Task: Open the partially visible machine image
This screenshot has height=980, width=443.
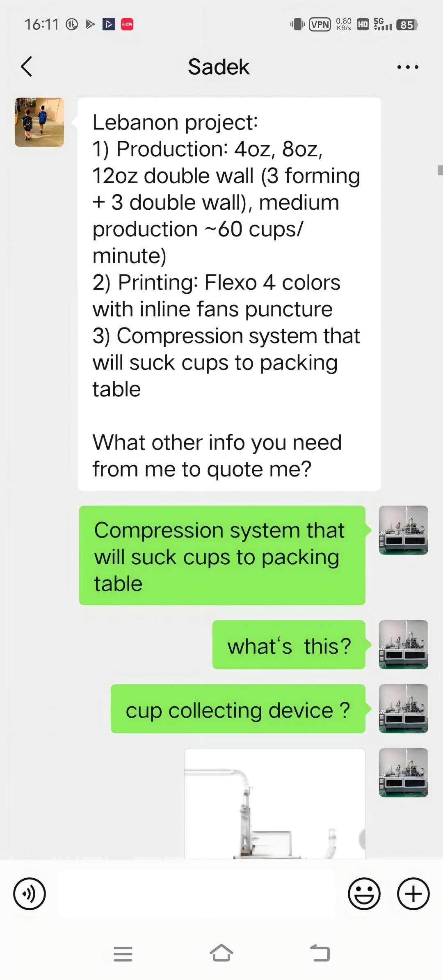Action: [275, 804]
